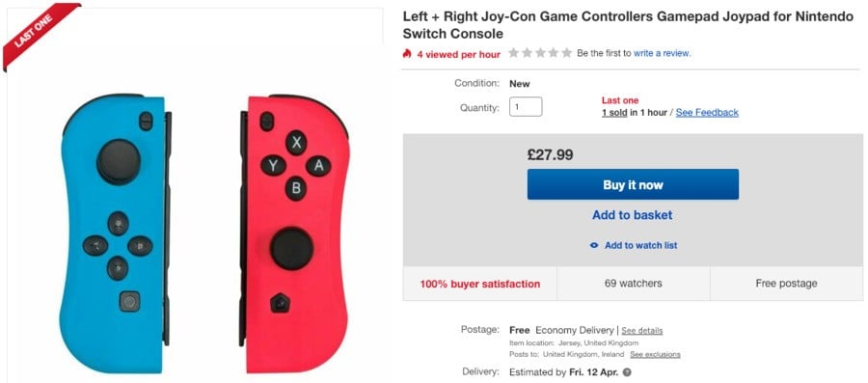This screenshot has height=383, width=868.
Task: Open the See exclusions link
Action: [656, 354]
